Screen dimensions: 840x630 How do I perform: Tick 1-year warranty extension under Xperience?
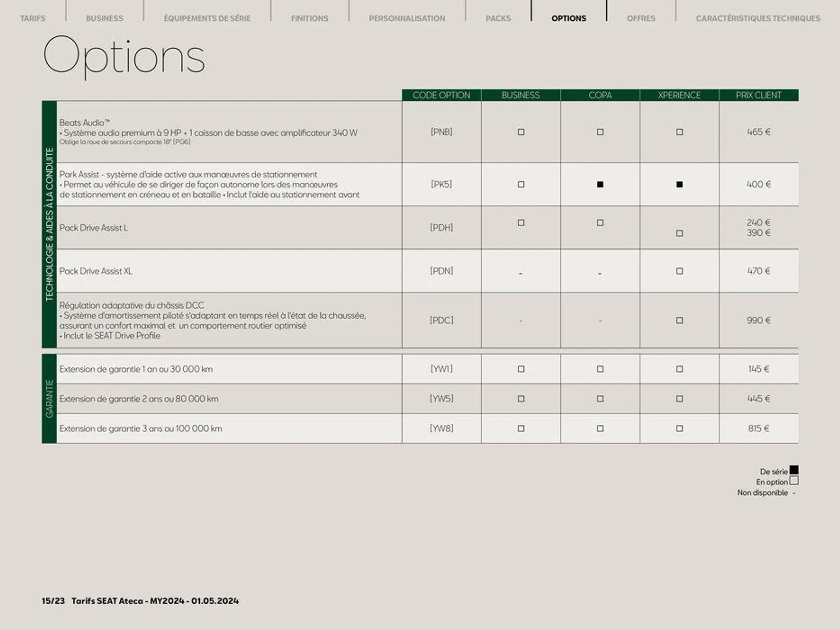click(679, 369)
